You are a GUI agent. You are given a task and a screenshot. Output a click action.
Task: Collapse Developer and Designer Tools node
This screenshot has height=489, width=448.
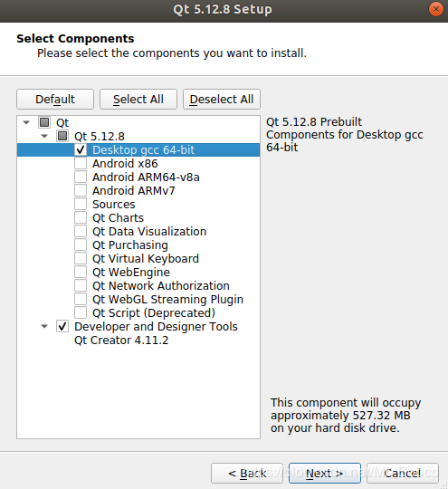click(x=44, y=327)
